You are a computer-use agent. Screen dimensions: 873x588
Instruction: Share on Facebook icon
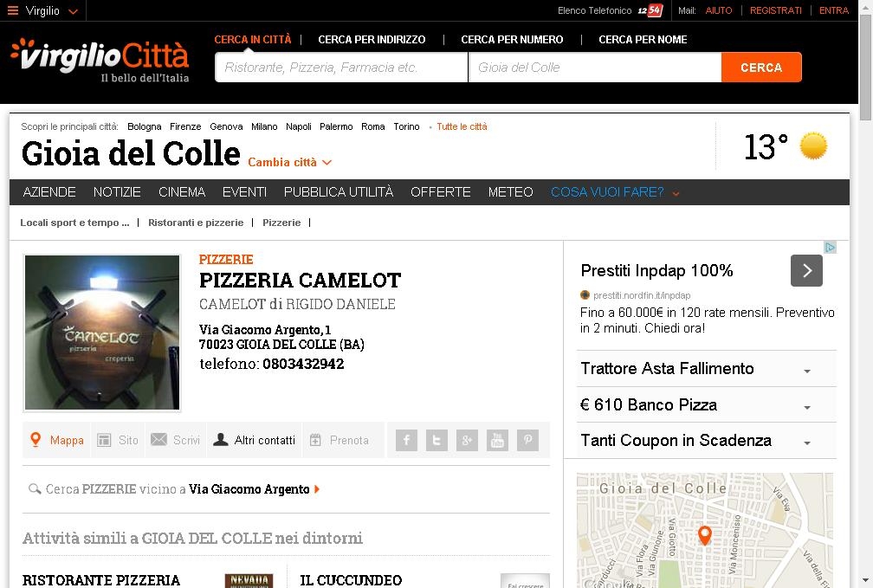(x=406, y=441)
